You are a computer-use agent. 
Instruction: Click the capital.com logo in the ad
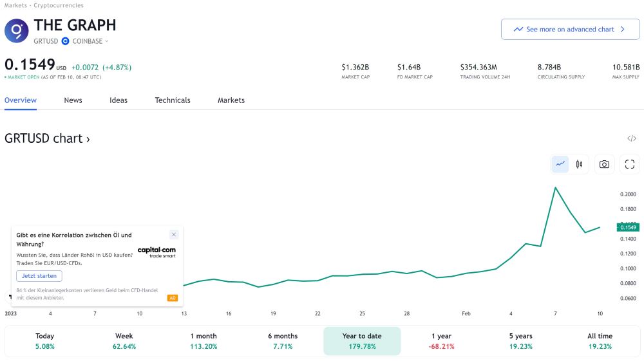(x=156, y=252)
